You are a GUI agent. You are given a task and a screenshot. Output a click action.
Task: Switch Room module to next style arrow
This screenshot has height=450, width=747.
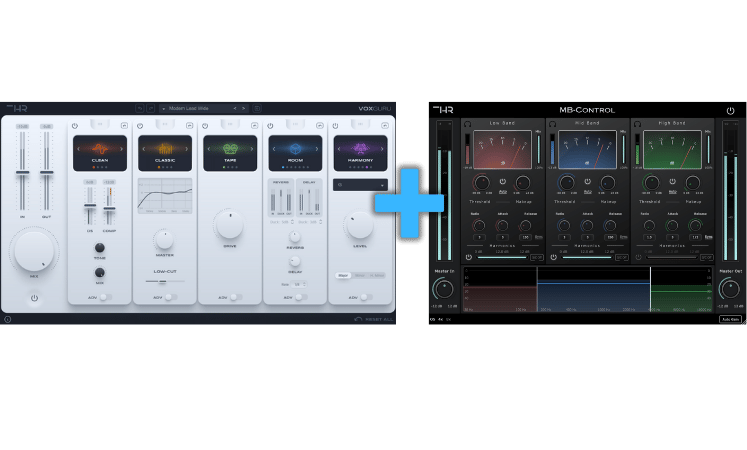click(x=317, y=149)
